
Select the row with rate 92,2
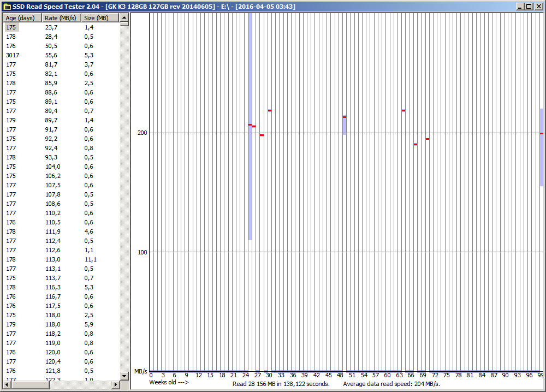(x=61, y=139)
